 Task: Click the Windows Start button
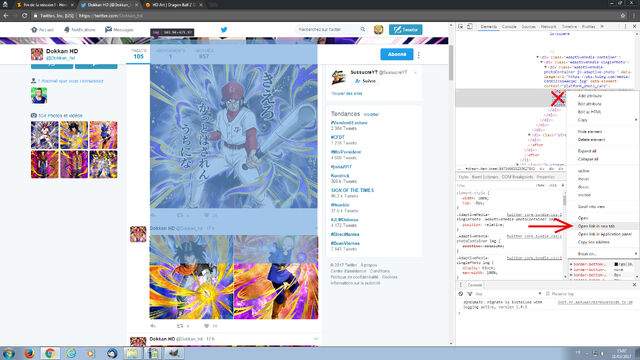click(x=9, y=353)
